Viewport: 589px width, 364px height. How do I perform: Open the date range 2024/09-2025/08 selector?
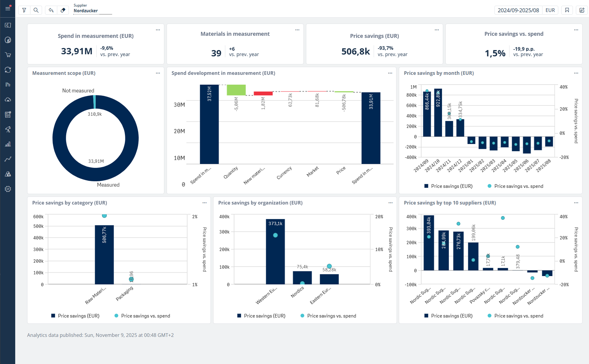tap(518, 10)
